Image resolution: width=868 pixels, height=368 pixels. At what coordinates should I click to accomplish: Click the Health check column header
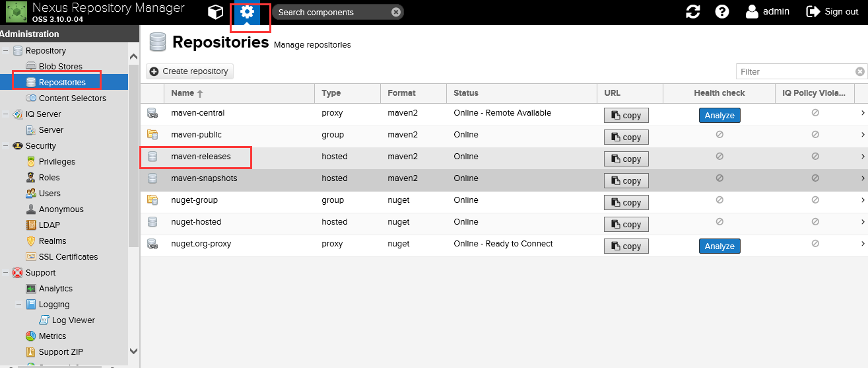(719, 93)
